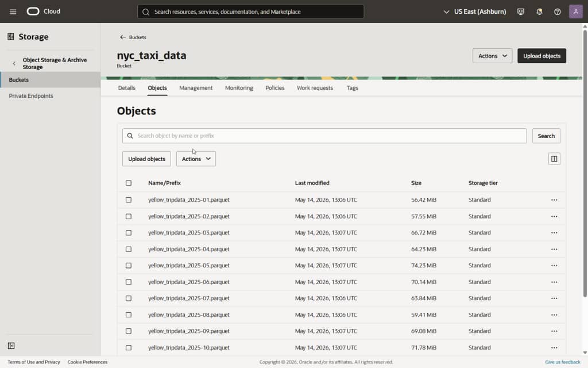Return to Buckets via the back link
Viewport: 588px width, 368px height.
(x=133, y=37)
